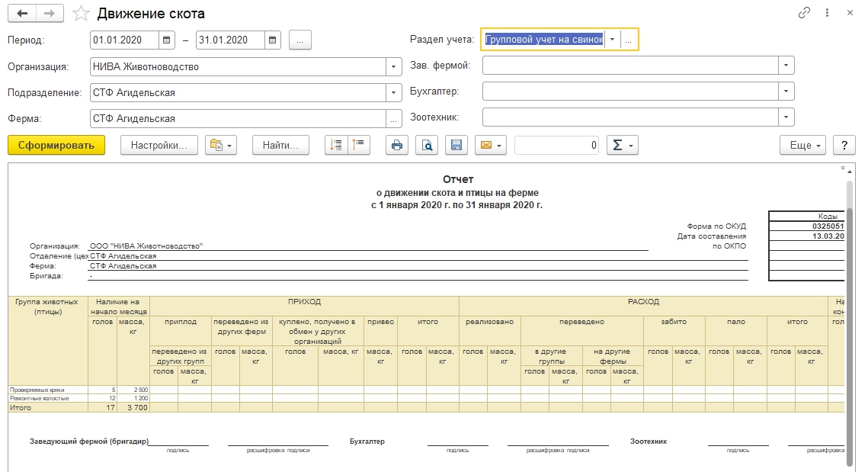Close the Движение скота form
This screenshot has width=868, height=472.
tap(850, 13)
